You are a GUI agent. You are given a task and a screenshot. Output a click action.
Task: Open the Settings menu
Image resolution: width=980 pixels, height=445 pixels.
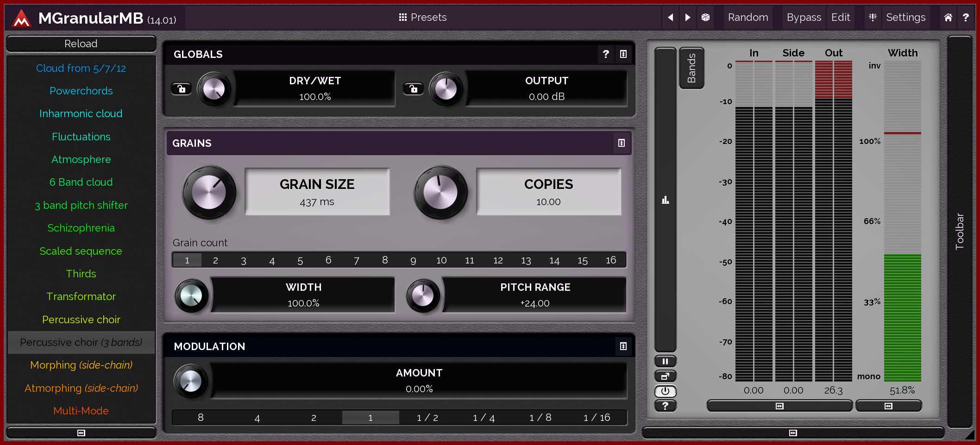[x=905, y=18]
